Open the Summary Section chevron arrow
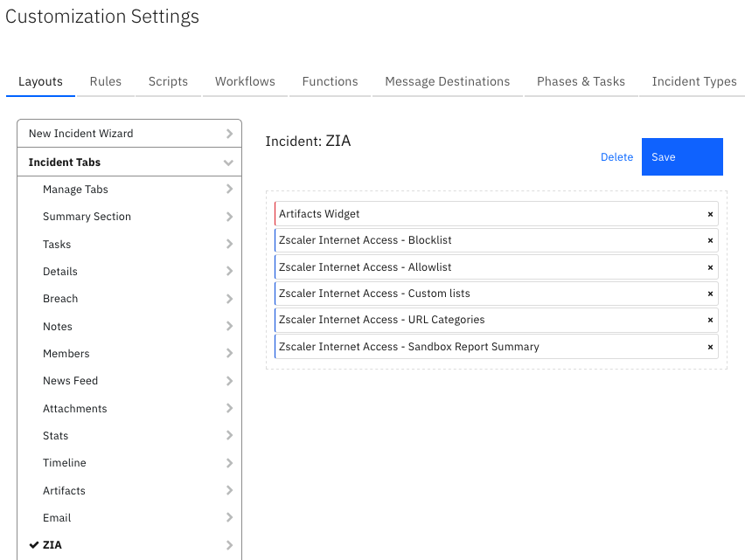The image size is (745, 560). (229, 217)
